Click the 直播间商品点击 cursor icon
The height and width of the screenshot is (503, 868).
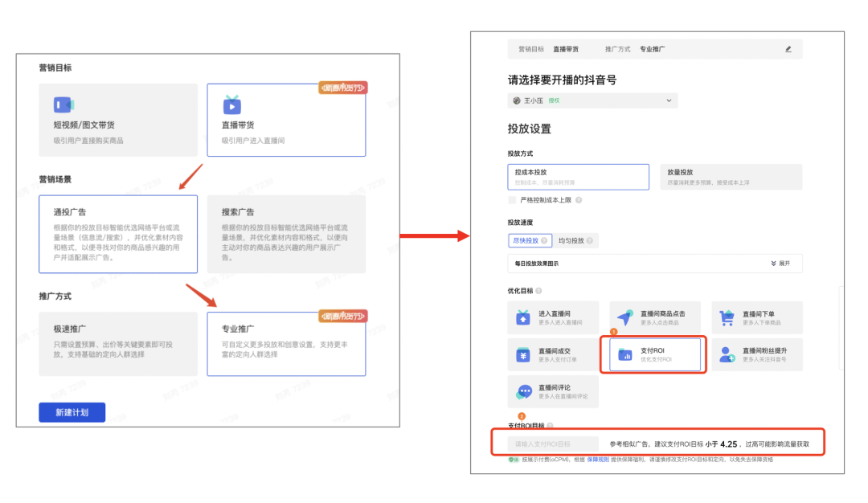tap(625, 317)
